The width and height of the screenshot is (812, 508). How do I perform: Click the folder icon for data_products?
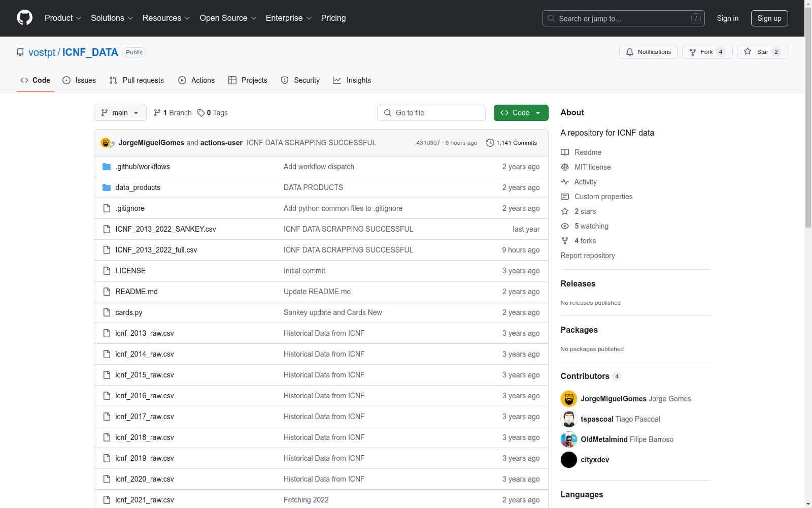coord(107,187)
